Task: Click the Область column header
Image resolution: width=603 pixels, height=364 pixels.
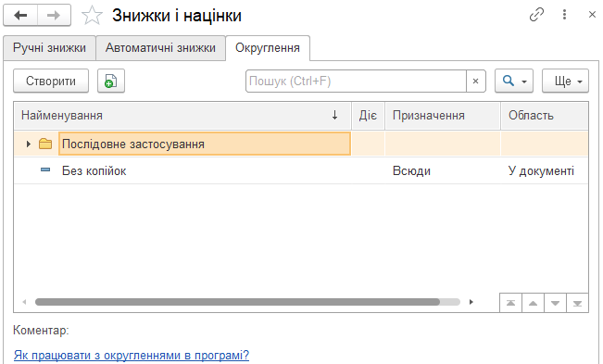Action: [545, 115]
